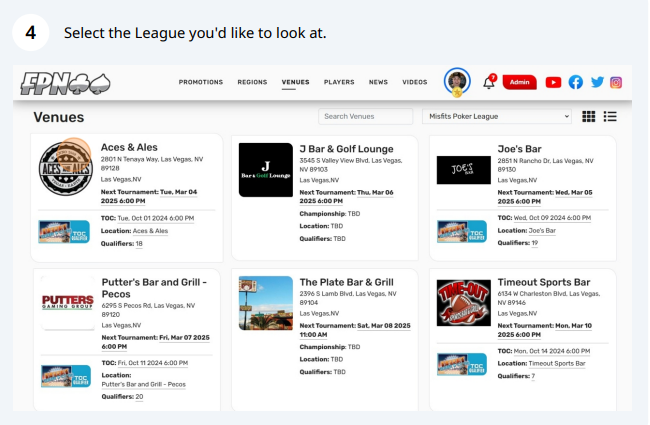Click Qualifiers count 19
The width and height of the screenshot is (650, 425).
(x=535, y=243)
